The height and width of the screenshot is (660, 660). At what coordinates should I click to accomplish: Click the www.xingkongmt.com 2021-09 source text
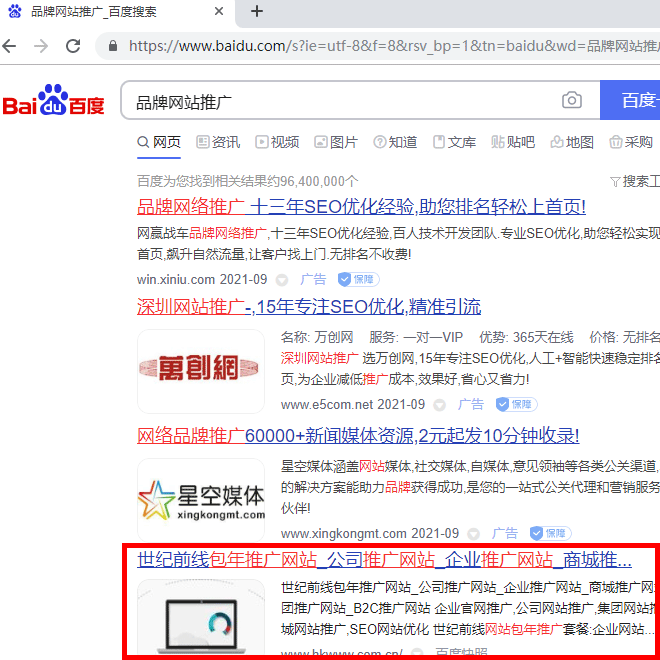(x=370, y=533)
